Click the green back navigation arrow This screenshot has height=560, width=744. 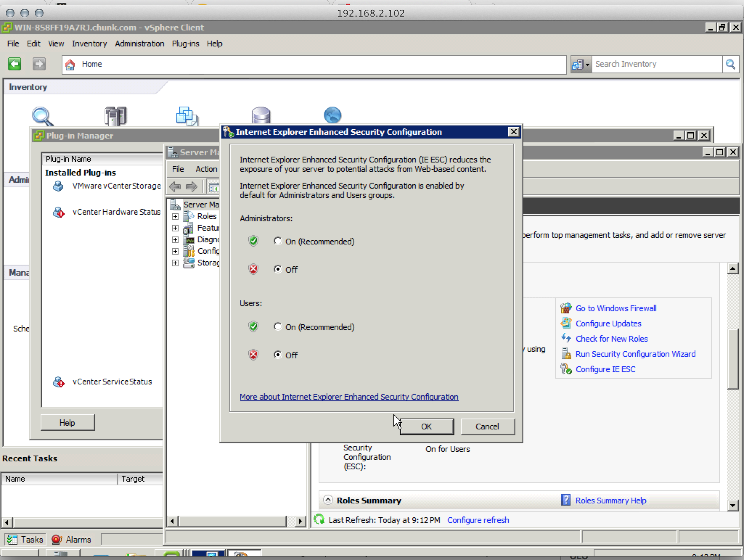(15, 64)
